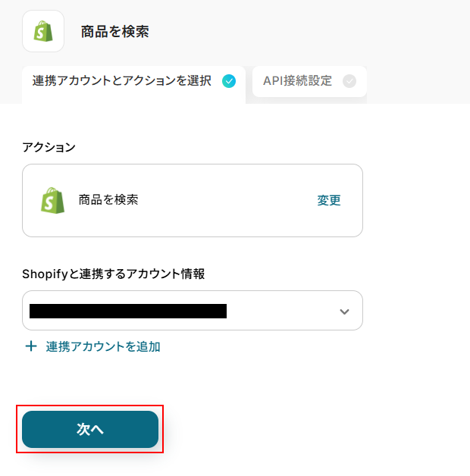Open the 連携アカウントとアクションを選択 tab
Screen dimensions: 470x476
point(121,81)
